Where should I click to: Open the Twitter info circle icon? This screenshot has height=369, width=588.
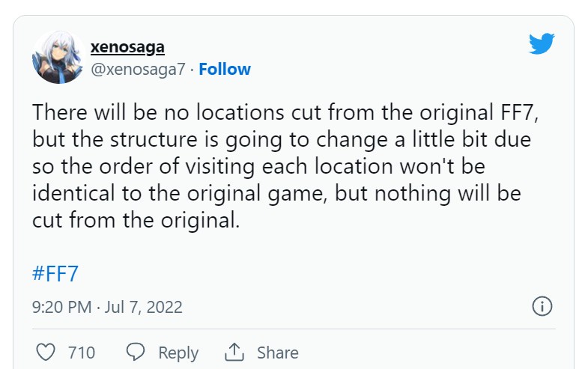542,306
